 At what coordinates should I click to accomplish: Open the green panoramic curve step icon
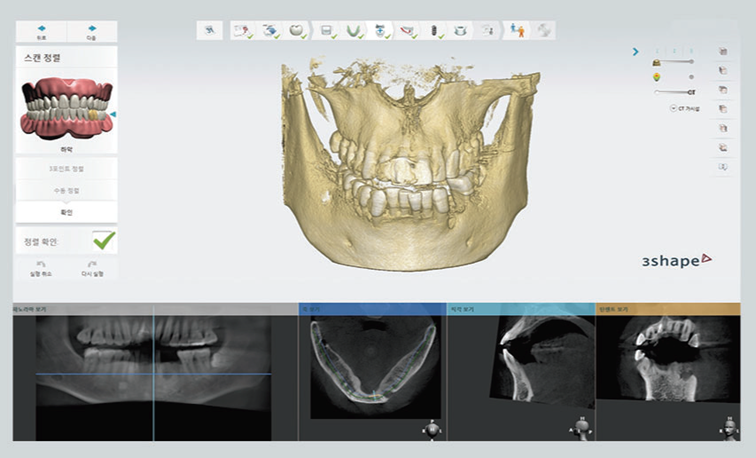pos(353,31)
